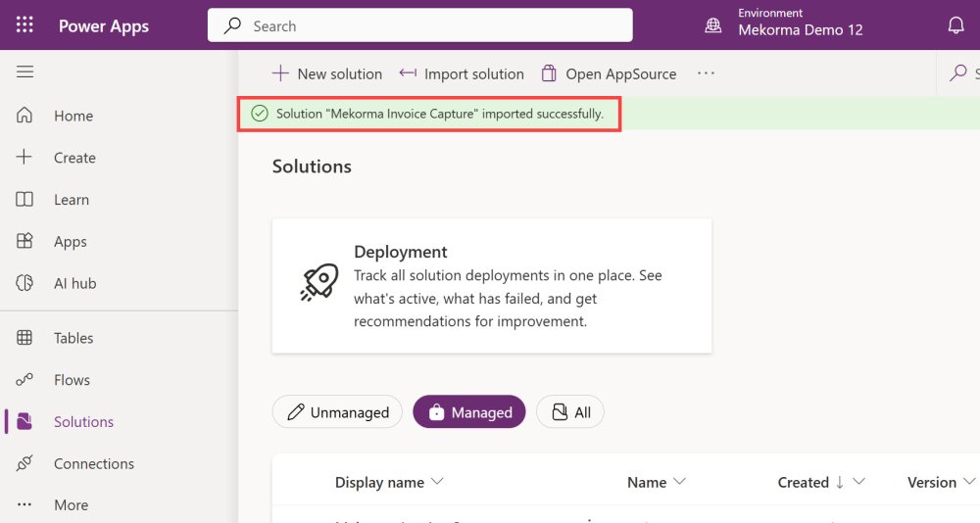The width and height of the screenshot is (980, 523).
Task: Click the notifications bell icon
Action: tap(955, 25)
